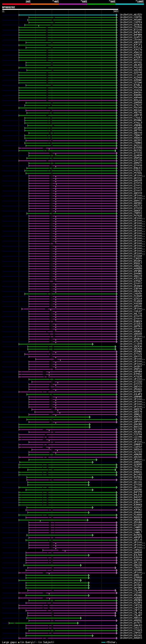The height and width of the screenshot is (644, 146).
Task: Select hit label UniRef100_C1BJ67
Action: 131,311
